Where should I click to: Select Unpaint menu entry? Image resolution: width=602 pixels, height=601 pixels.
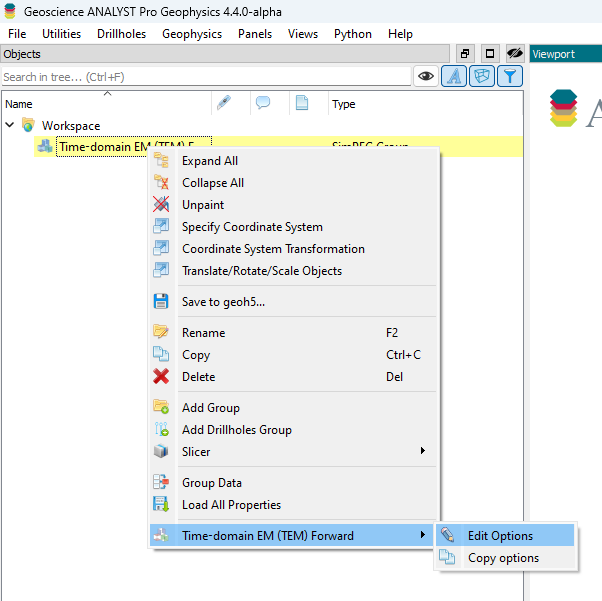294,204
